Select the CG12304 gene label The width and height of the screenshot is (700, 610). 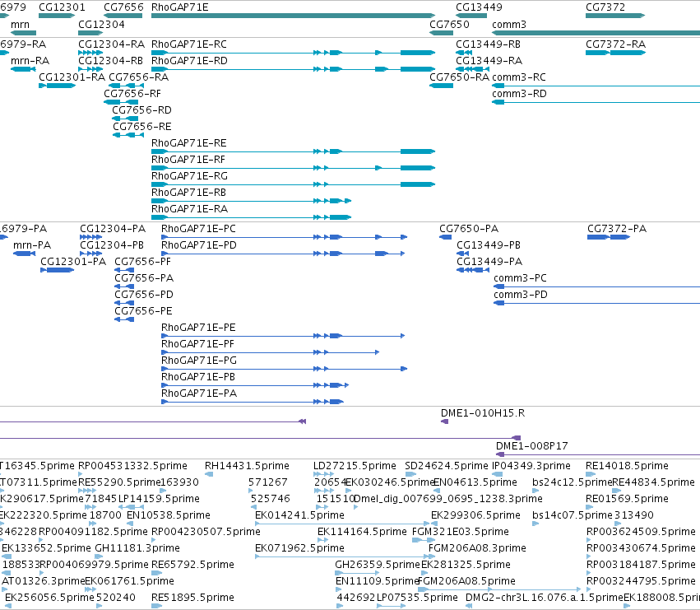(x=101, y=24)
